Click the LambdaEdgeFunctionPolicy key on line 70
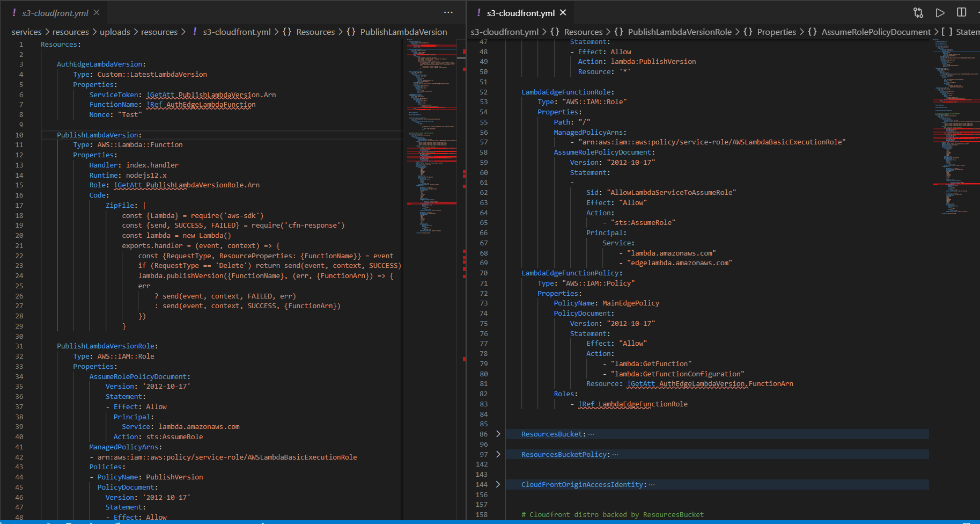 pyautogui.click(x=570, y=273)
